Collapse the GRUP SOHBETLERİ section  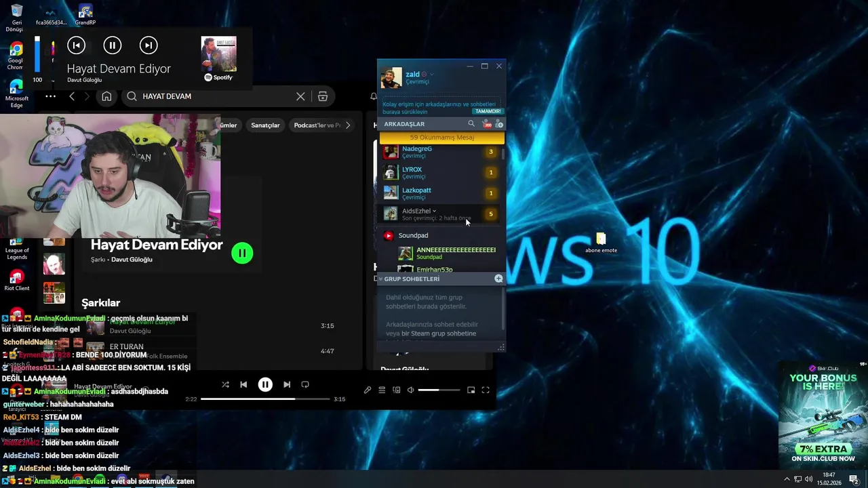click(x=380, y=279)
